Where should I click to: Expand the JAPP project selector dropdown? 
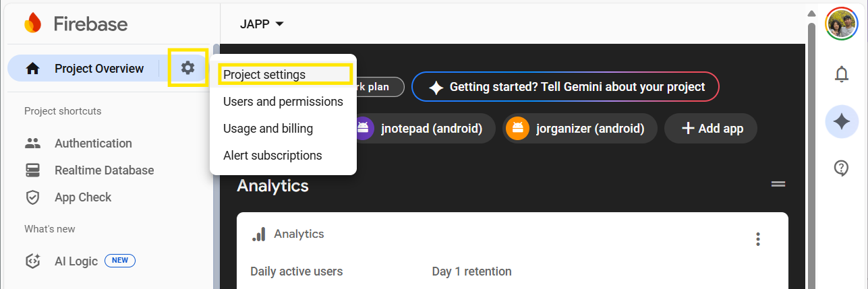262,24
